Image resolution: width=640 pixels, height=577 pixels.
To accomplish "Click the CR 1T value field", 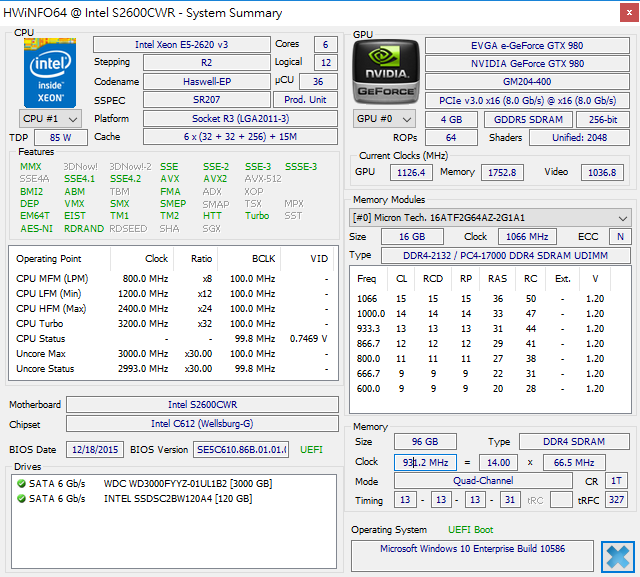I will tap(616, 481).
